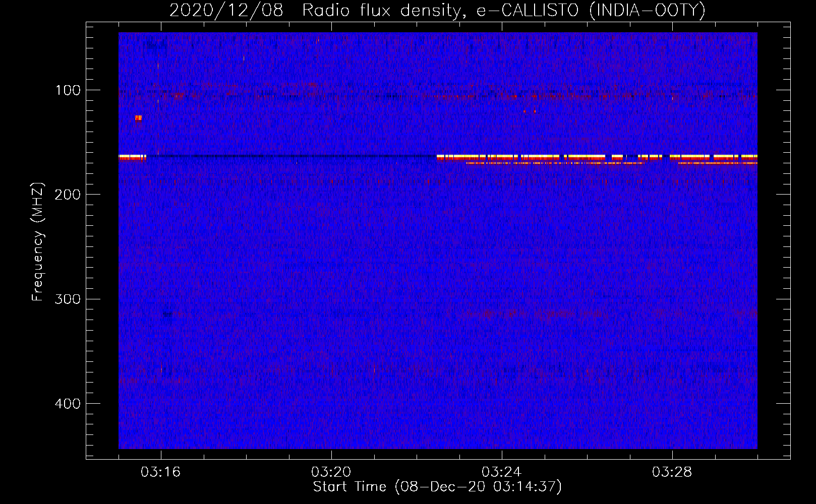
Task: Click the 200 frequency tick label
Action: coord(68,195)
